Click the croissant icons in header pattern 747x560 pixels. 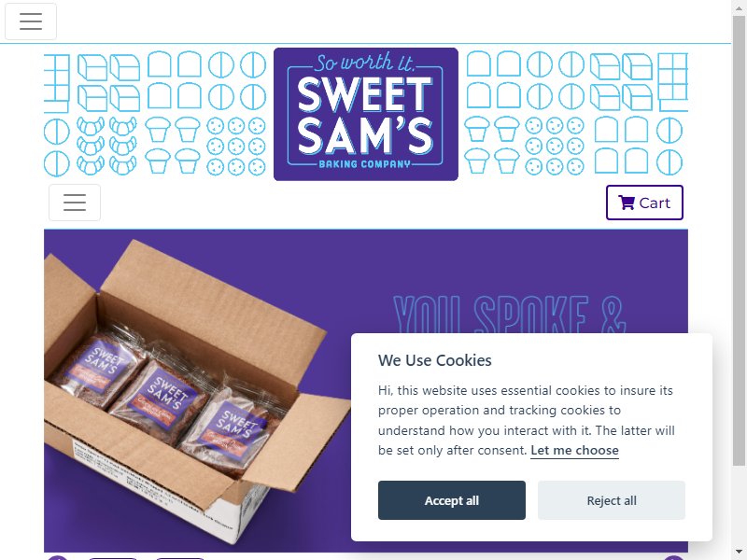point(106,146)
